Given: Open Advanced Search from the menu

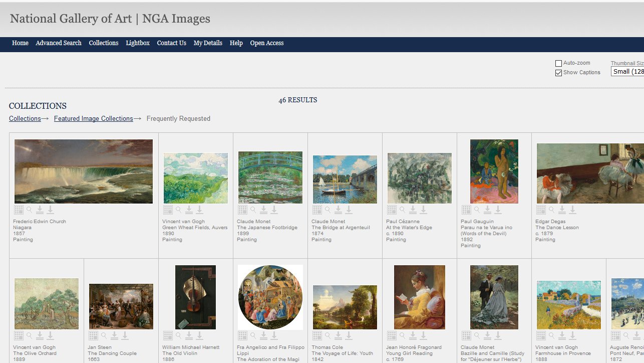Looking at the screenshot, I should click(x=59, y=43).
